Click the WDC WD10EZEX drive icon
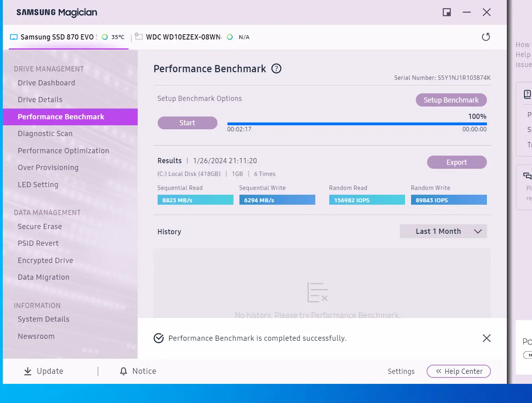This screenshot has height=403, width=532. coord(138,37)
